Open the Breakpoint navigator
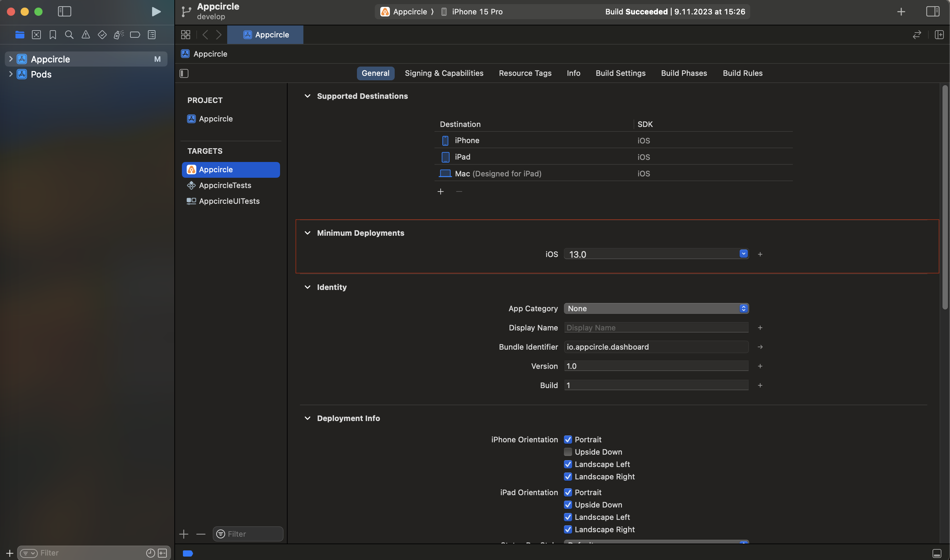The height and width of the screenshot is (560, 950). (x=135, y=35)
